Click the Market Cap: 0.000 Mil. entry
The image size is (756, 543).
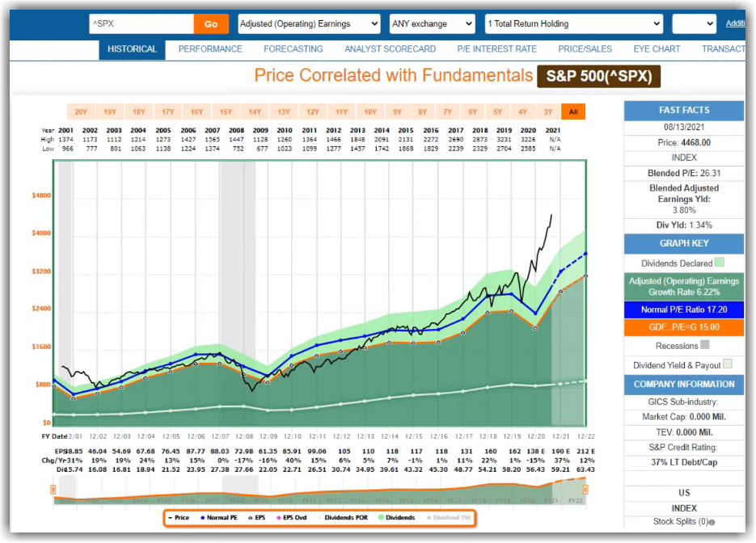pos(684,417)
